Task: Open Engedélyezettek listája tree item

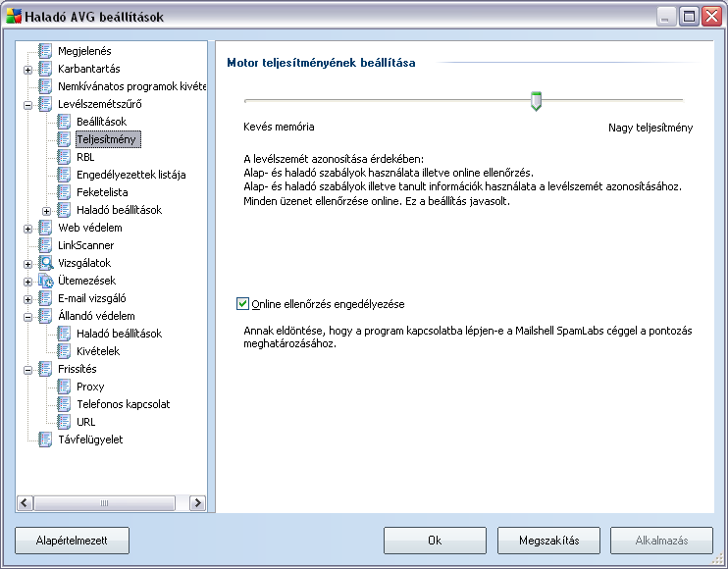Action: click(x=130, y=175)
